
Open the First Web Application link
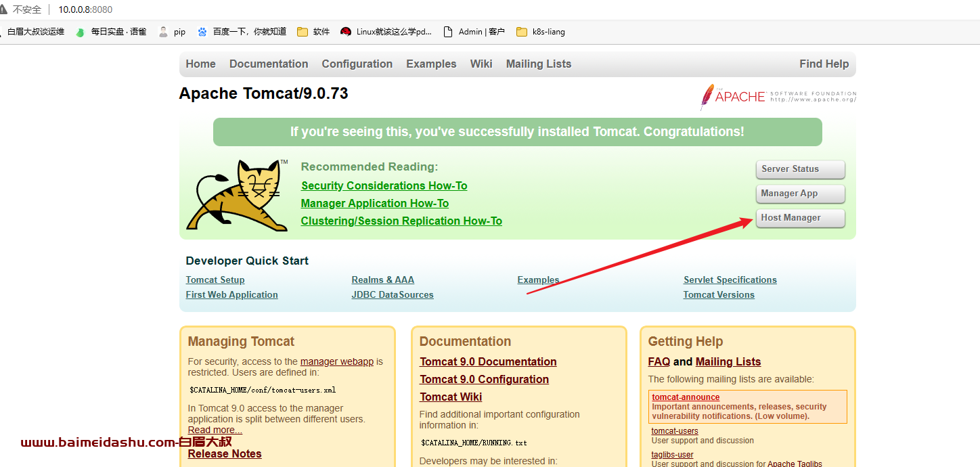pyautogui.click(x=232, y=295)
